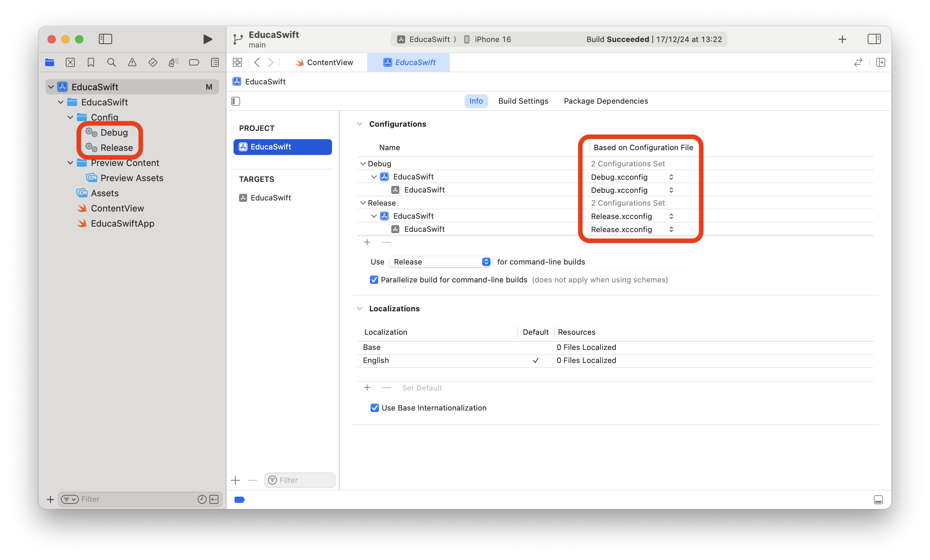930x560 pixels.
Task: Collapse the Configurations section
Action: point(360,124)
